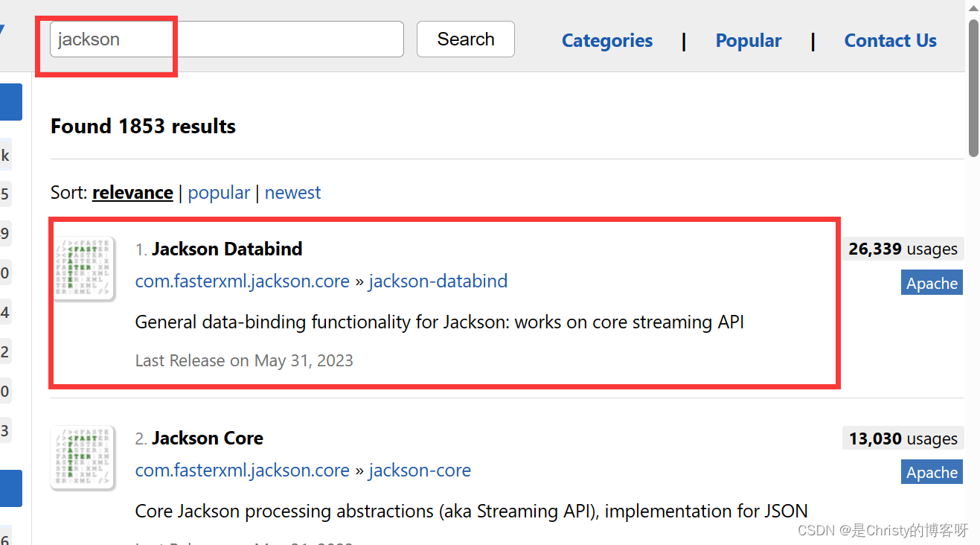980x545 pixels.
Task: Open com.fasterxml.jackson.core group under Jackson Databind
Action: pyautogui.click(x=243, y=281)
